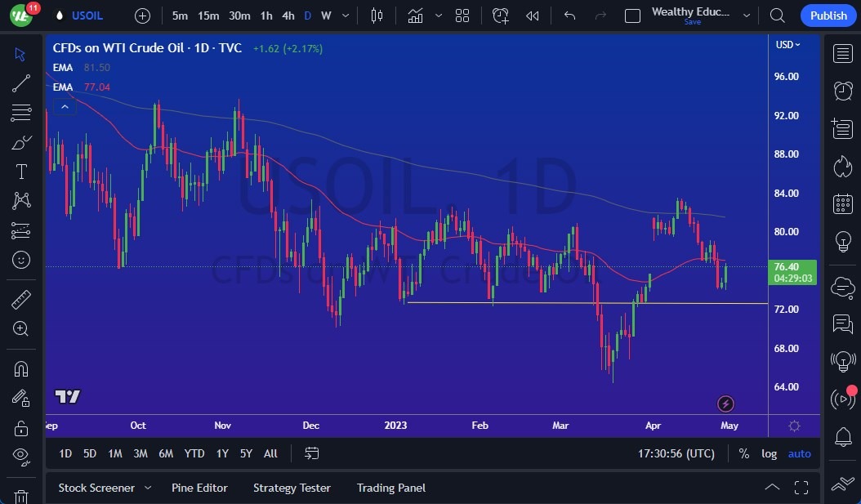This screenshot has width=861, height=504.
Task: Collapse the indicator legend chevron
Action: click(65, 107)
